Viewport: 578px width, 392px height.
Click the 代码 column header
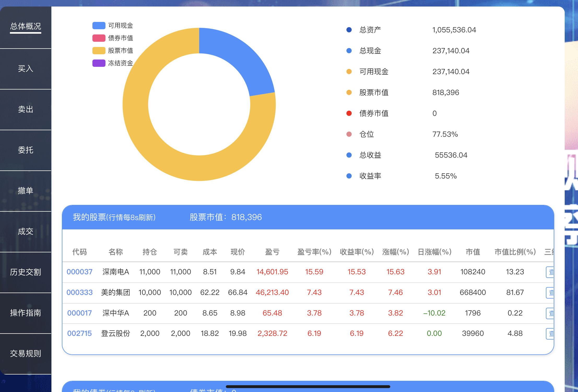pos(80,252)
